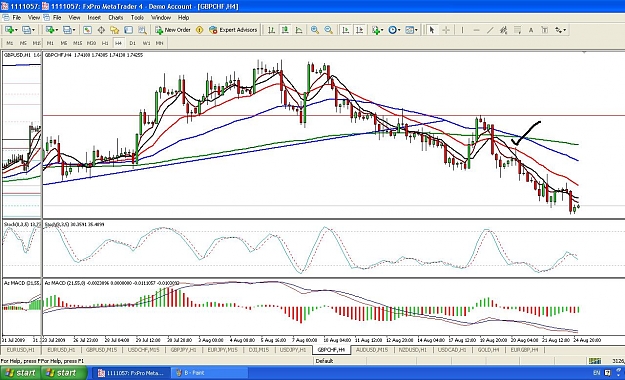The width and height of the screenshot is (625, 380).
Task: Switch to the GOLD,H4 chart tab
Action: coord(488,350)
